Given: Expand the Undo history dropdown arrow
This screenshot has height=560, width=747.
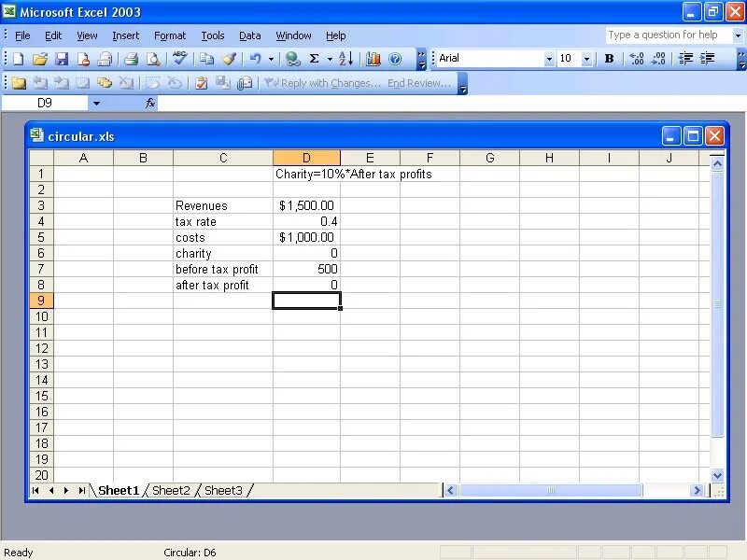Looking at the screenshot, I should click(x=271, y=59).
